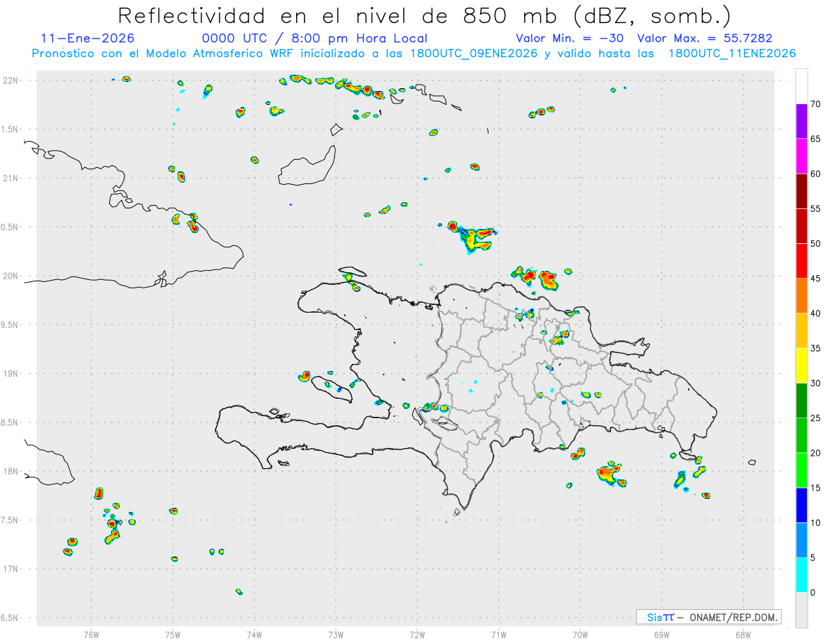Click the longitude label '72W'
The image size is (834, 644).
417,634
